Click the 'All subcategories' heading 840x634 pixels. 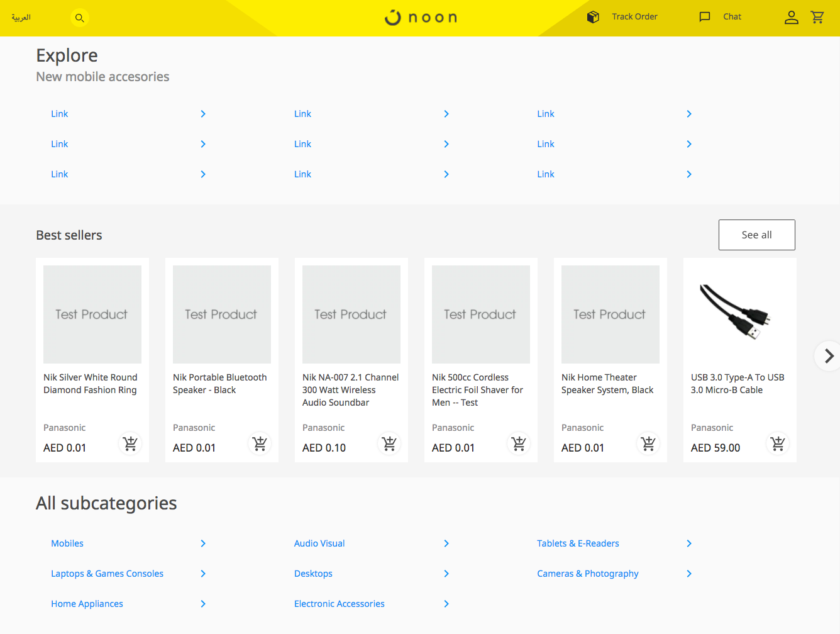click(106, 503)
